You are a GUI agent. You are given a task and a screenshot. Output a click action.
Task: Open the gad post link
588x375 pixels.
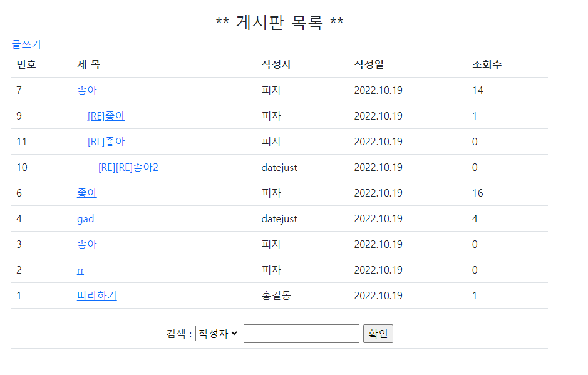pos(86,218)
